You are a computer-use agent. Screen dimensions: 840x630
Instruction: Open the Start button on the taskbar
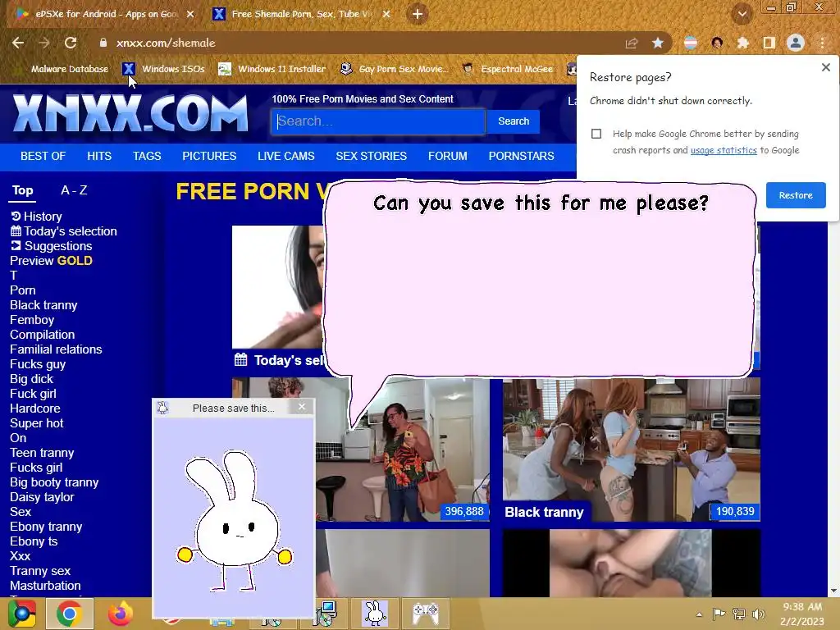point(22,614)
